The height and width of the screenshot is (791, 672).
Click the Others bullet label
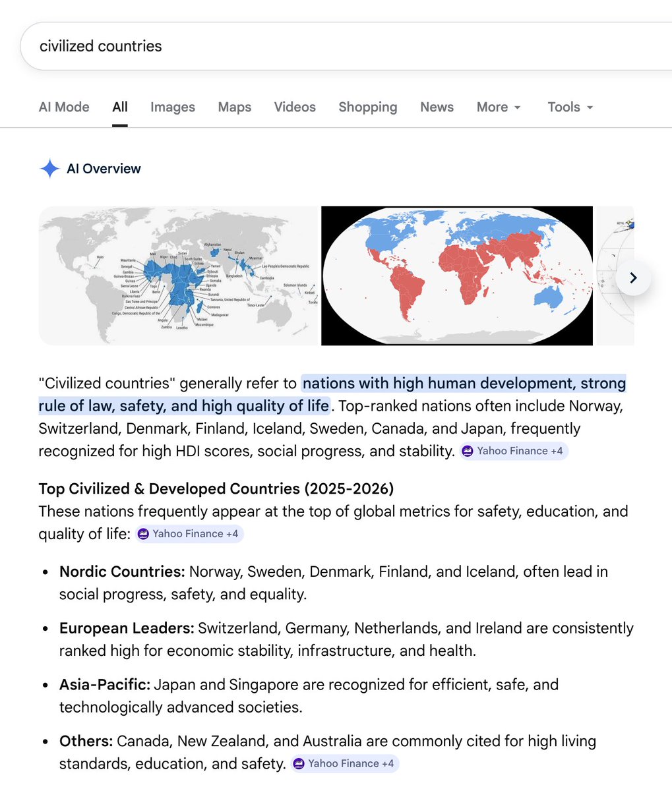click(x=86, y=742)
